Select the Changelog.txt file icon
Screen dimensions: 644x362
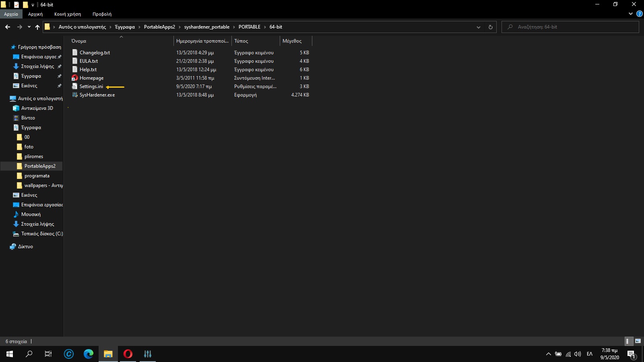(75, 53)
